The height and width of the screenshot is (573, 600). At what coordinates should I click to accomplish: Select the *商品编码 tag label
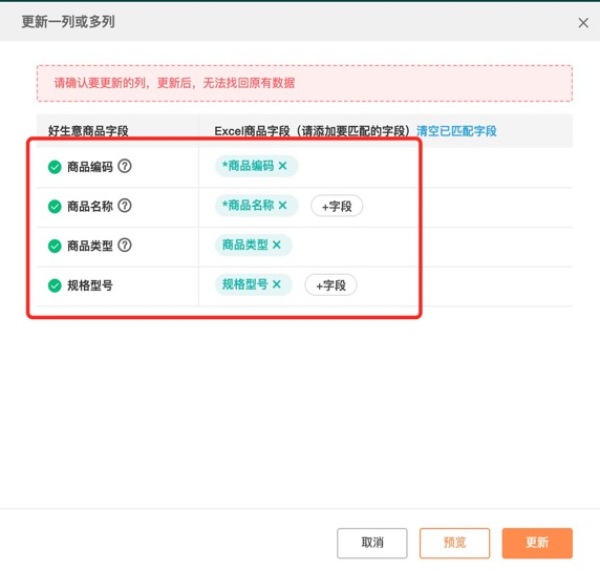pyautogui.click(x=248, y=166)
